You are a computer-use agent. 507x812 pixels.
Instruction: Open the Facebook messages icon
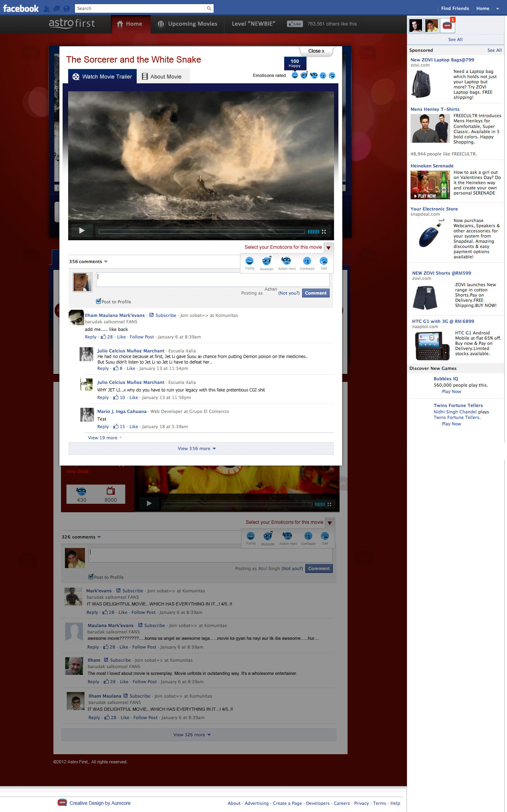click(57, 8)
